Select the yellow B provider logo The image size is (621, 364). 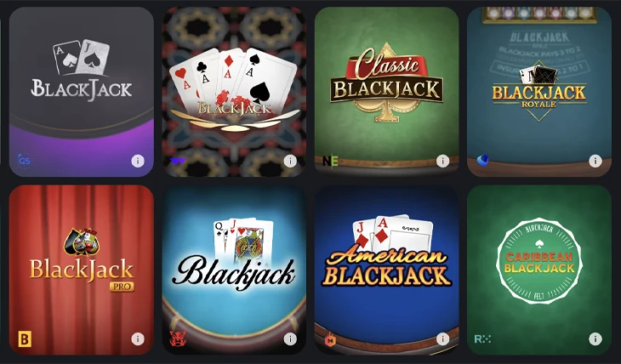pyautogui.click(x=25, y=339)
